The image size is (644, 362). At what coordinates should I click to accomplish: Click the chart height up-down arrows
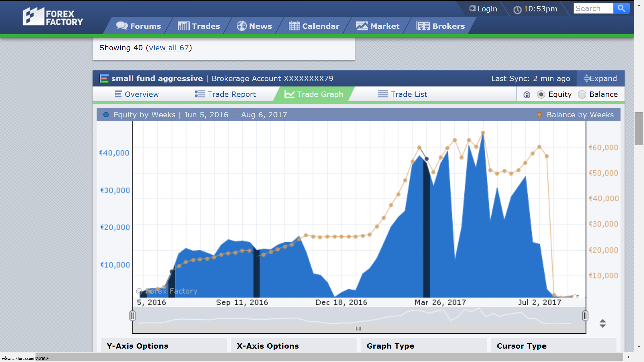click(x=603, y=323)
